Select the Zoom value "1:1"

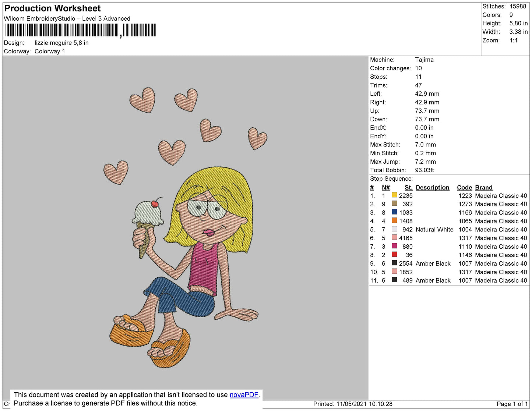pos(514,40)
